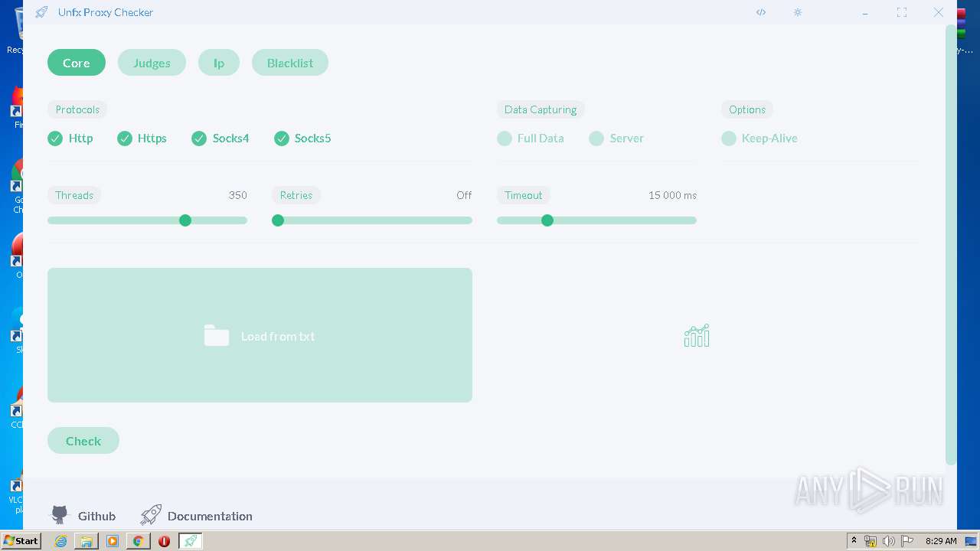
Task: Click the Show desktop button
Action: pos(971,541)
